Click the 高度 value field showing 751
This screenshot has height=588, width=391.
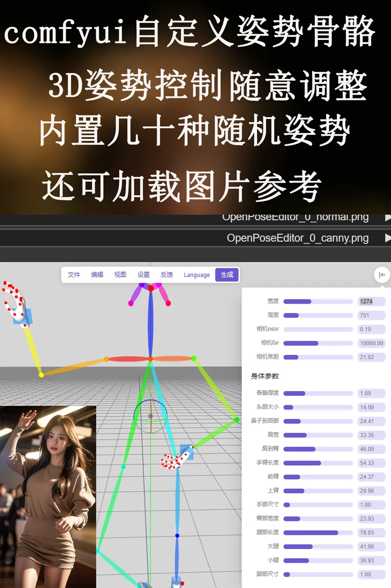click(x=371, y=316)
